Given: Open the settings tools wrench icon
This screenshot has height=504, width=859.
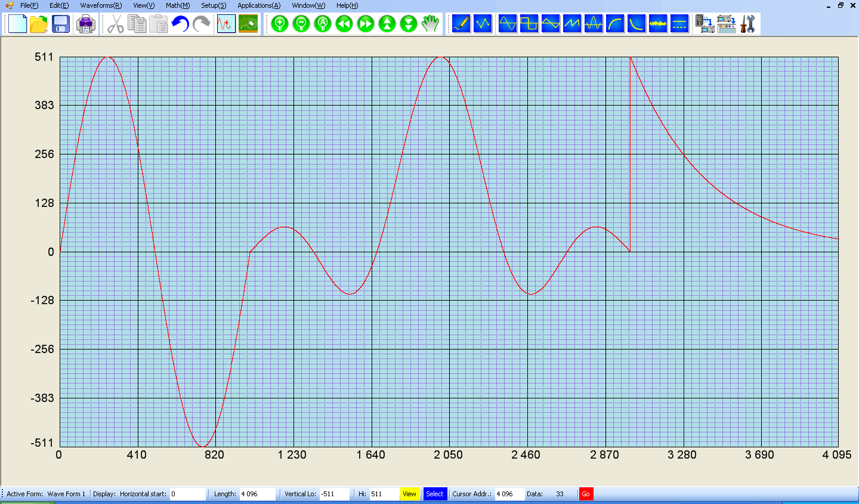Looking at the screenshot, I should tap(748, 24).
